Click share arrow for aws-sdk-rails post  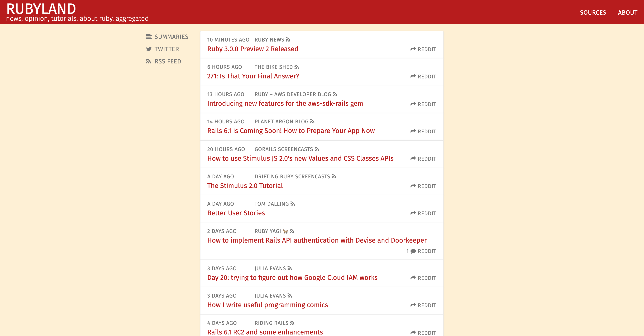click(413, 104)
